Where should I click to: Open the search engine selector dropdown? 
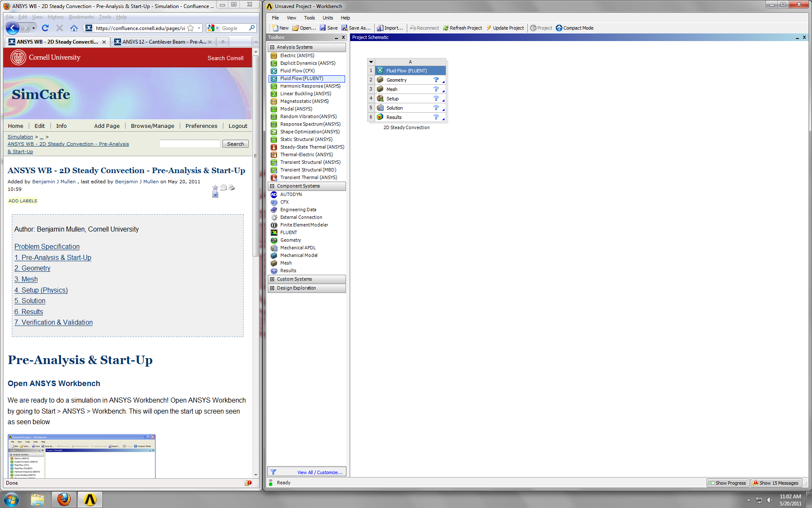click(x=217, y=28)
